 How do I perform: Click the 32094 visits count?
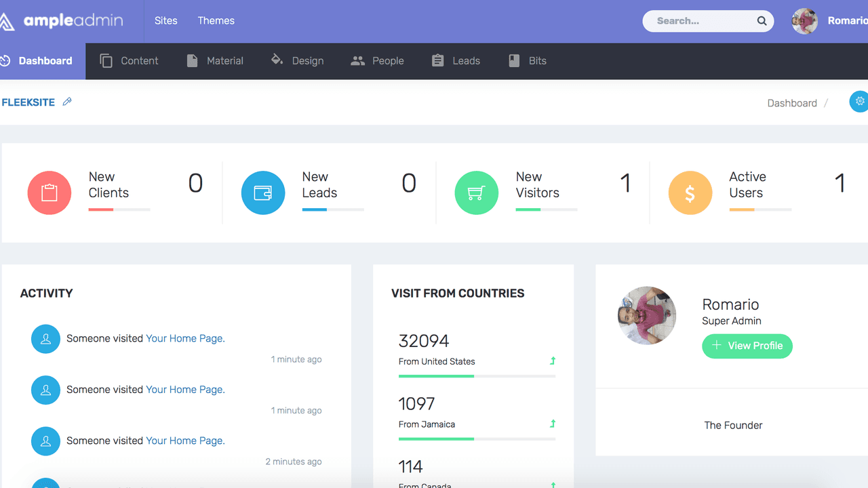pyautogui.click(x=424, y=341)
